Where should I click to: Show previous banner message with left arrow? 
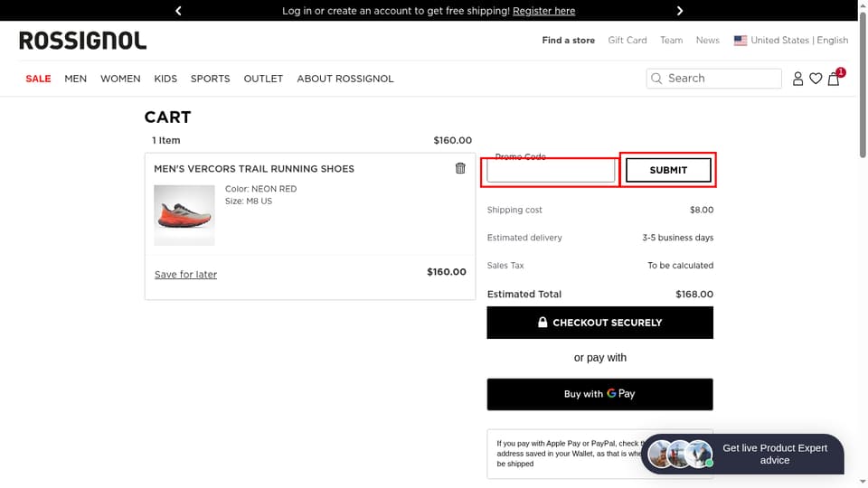click(178, 11)
